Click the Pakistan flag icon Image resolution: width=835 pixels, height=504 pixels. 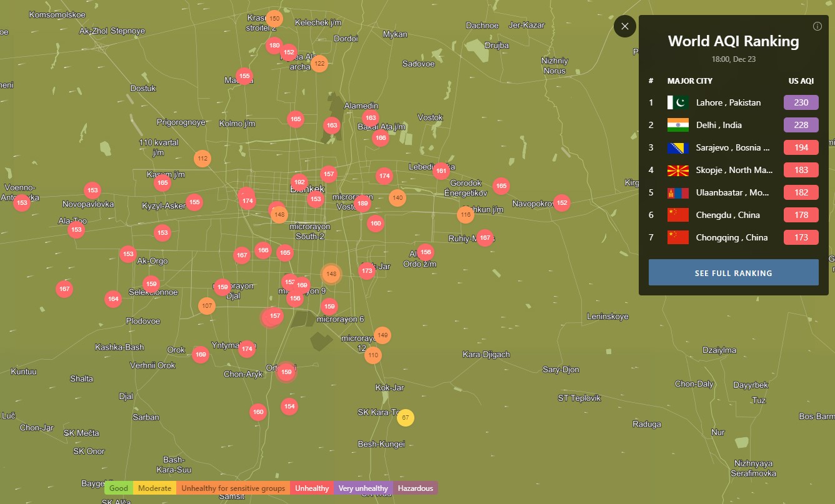pos(677,102)
